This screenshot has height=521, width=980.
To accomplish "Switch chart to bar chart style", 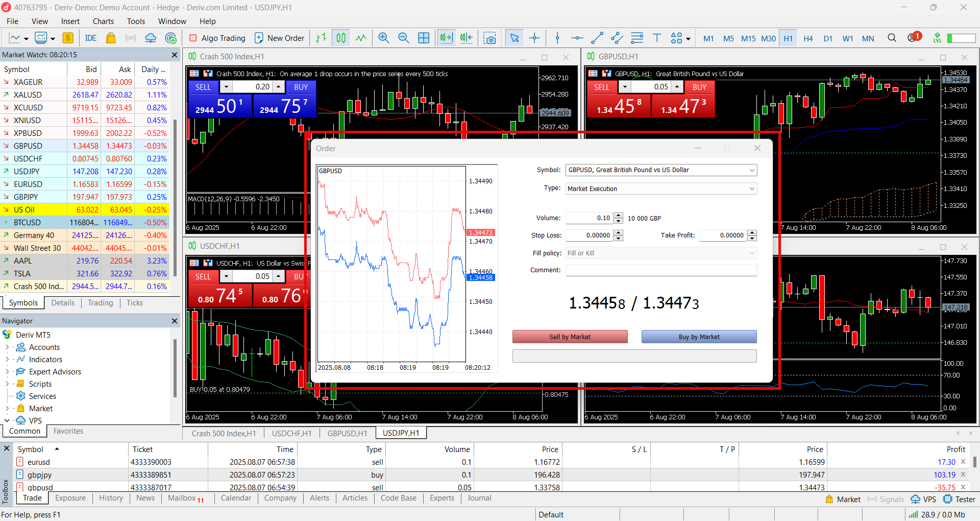I will point(321,38).
